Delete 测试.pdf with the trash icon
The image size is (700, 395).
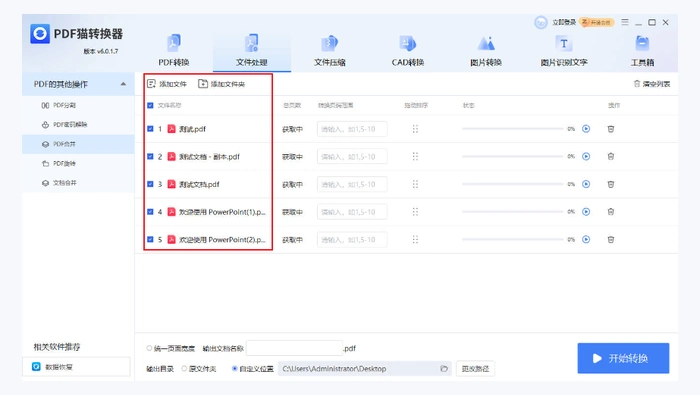pyautogui.click(x=611, y=129)
